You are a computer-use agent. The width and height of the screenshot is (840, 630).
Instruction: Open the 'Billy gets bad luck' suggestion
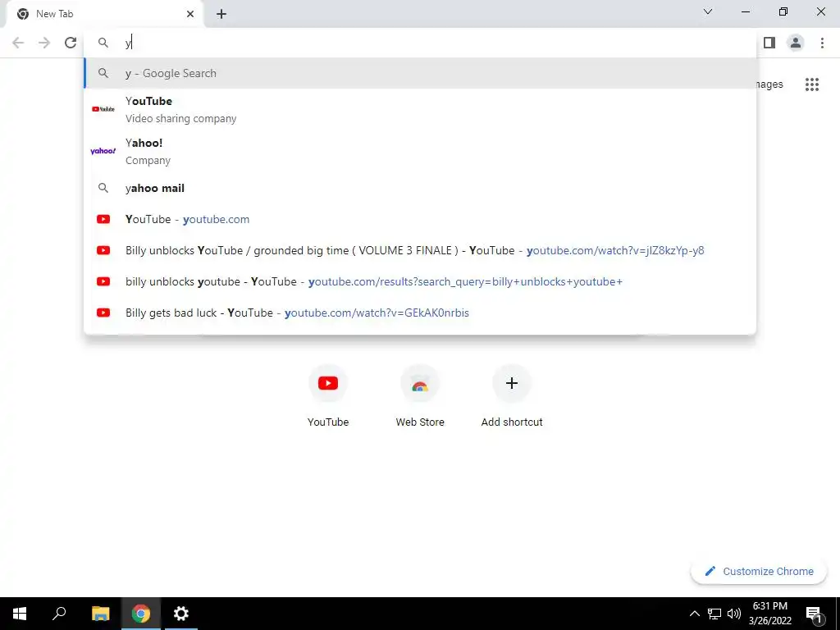420,313
